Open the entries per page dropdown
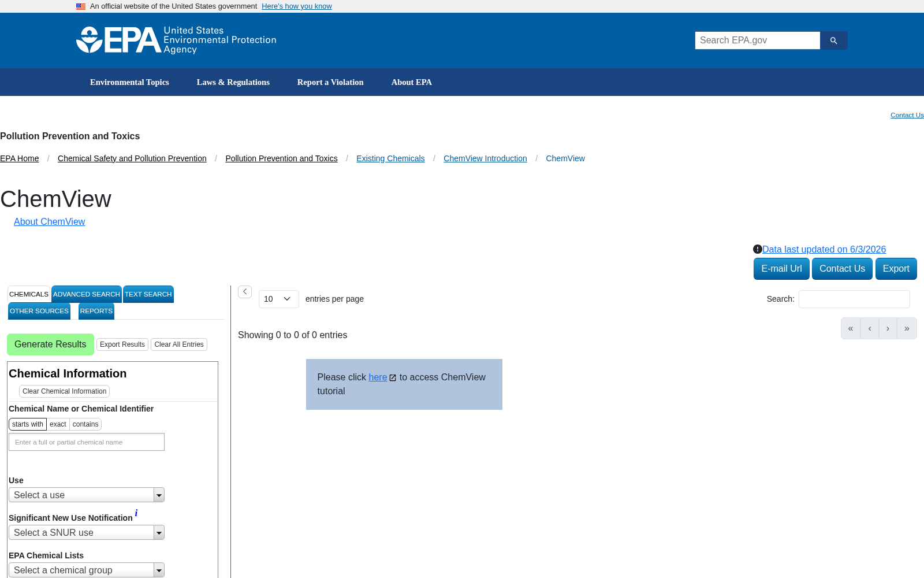This screenshot has height=578, width=924. [x=278, y=299]
